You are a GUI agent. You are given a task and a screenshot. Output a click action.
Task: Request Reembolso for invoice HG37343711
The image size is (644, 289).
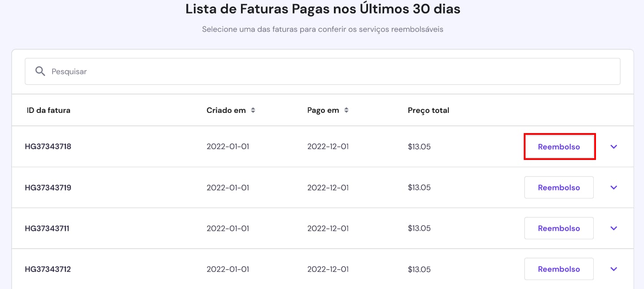559,228
